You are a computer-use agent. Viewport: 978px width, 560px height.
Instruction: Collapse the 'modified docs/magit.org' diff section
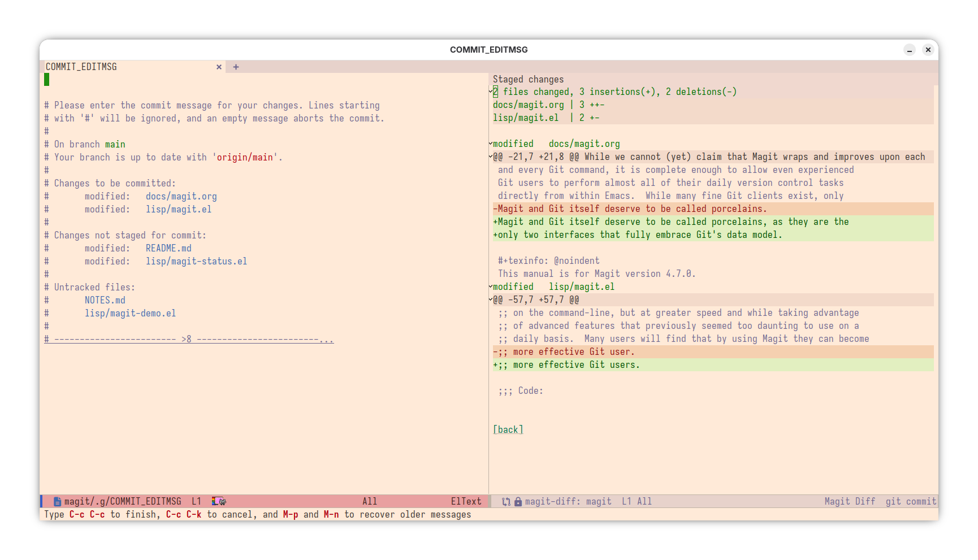(x=491, y=144)
